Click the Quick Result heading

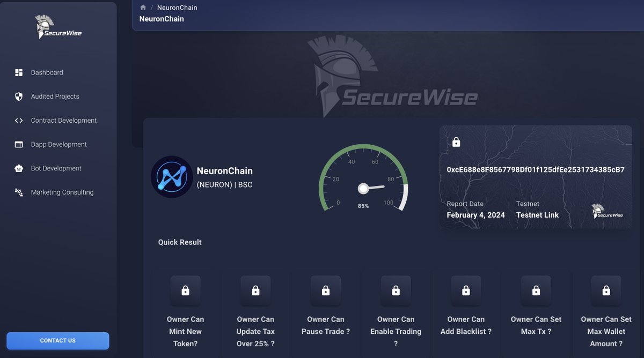[x=180, y=242]
